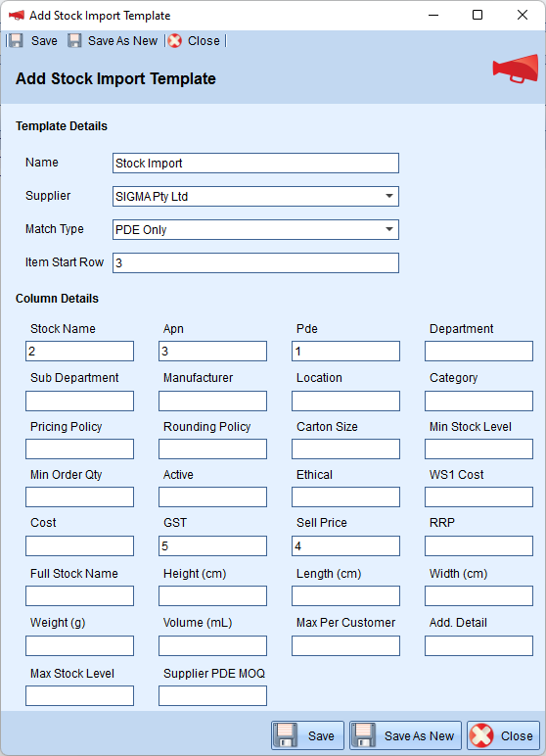
Task: Click the red megaphone logo in header
Action: click(x=515, y=69)
